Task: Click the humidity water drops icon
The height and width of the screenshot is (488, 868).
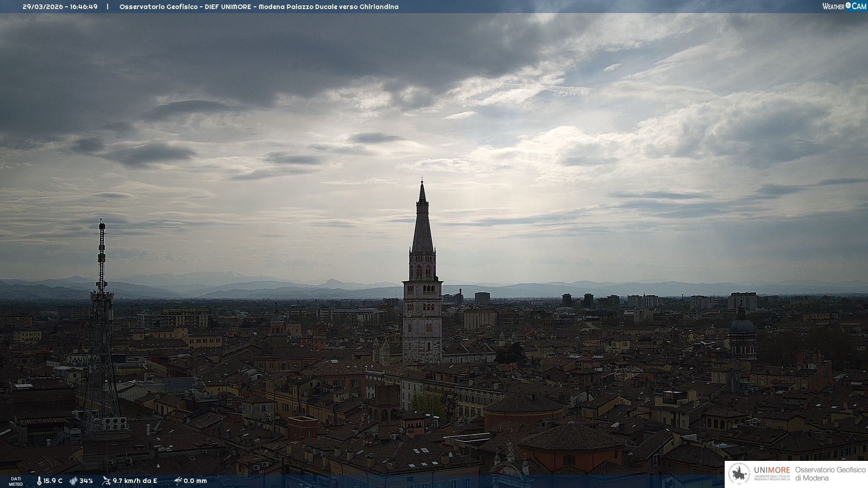Action: tap(73, 481)
